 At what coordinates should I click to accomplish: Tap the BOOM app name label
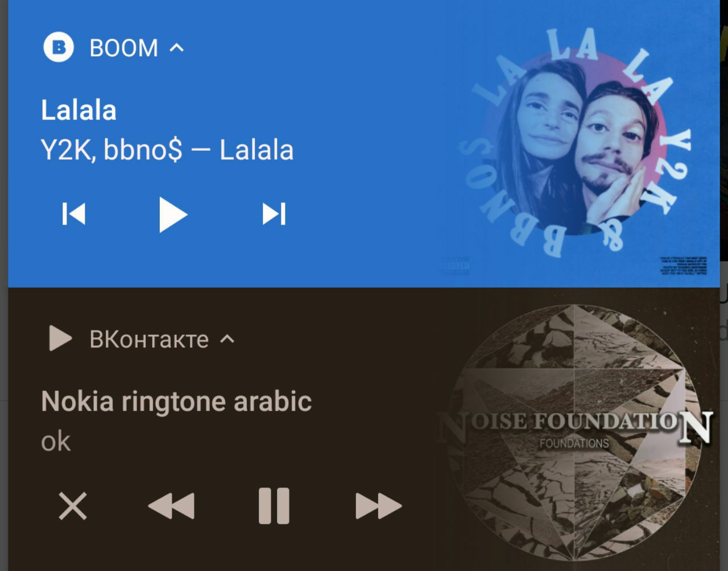click(x=123, y=48)
